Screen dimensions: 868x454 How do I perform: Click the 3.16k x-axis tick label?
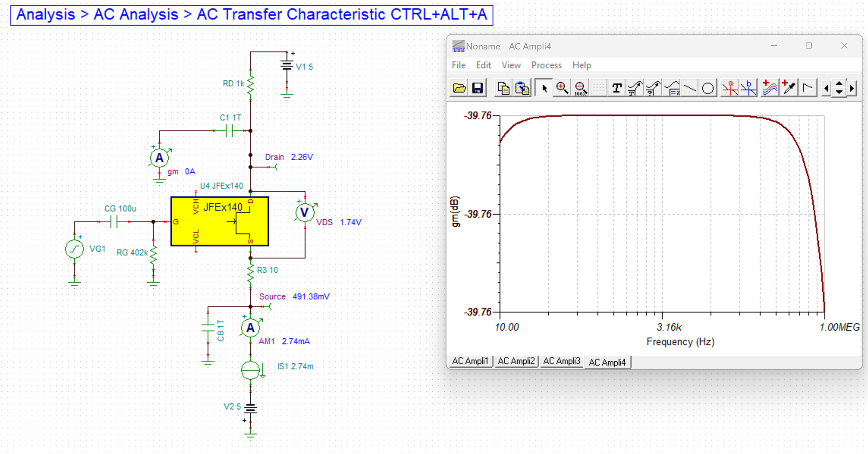(669, 327)
